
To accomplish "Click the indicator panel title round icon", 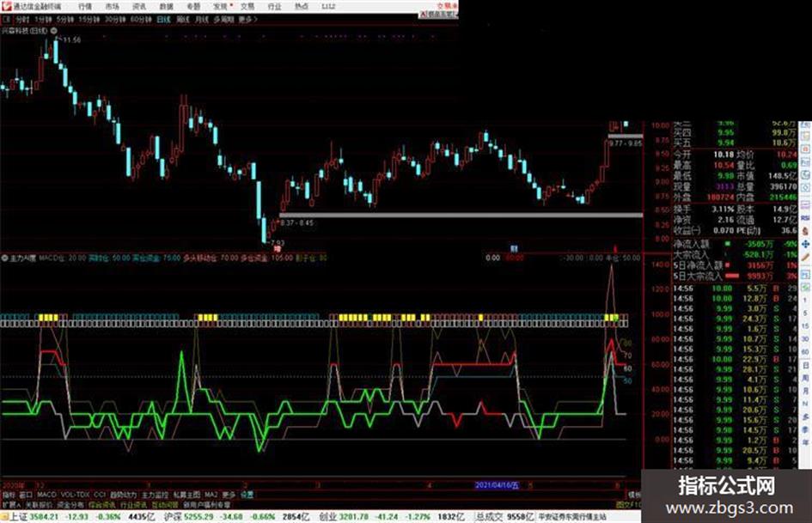I will point(4,258).
